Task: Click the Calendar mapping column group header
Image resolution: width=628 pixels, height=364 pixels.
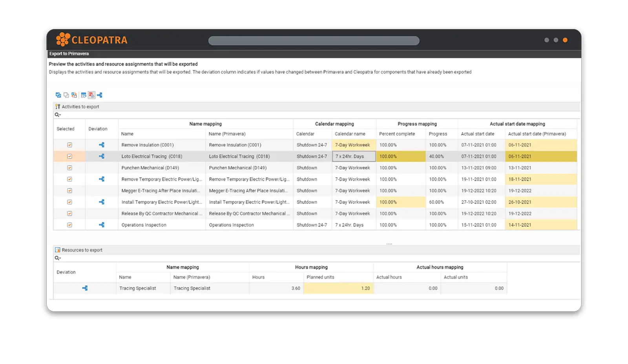Action: pyautogui.click(x=334, y=124)
